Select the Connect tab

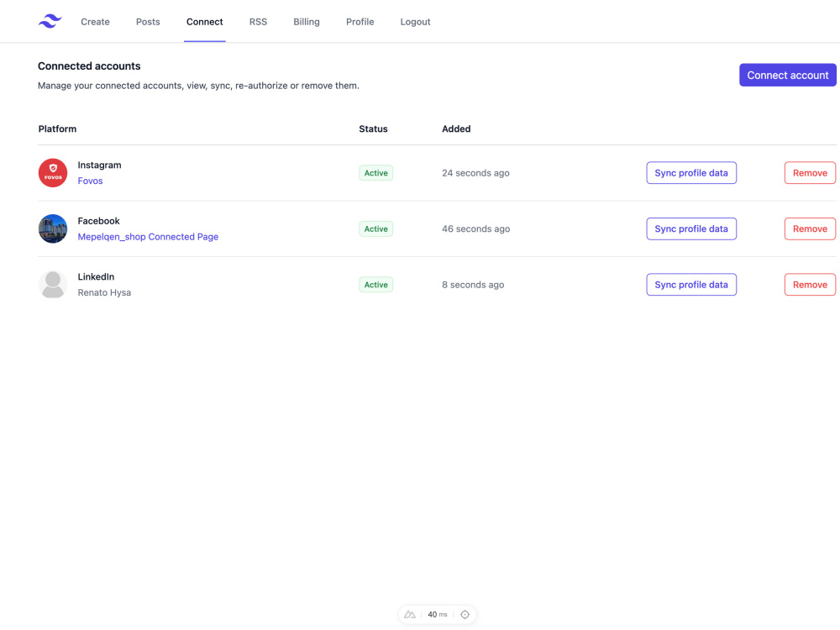pos(205,22)
